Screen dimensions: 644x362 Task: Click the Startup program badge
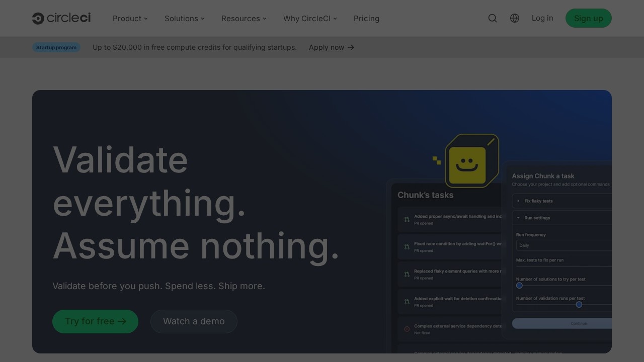point(56,47)
